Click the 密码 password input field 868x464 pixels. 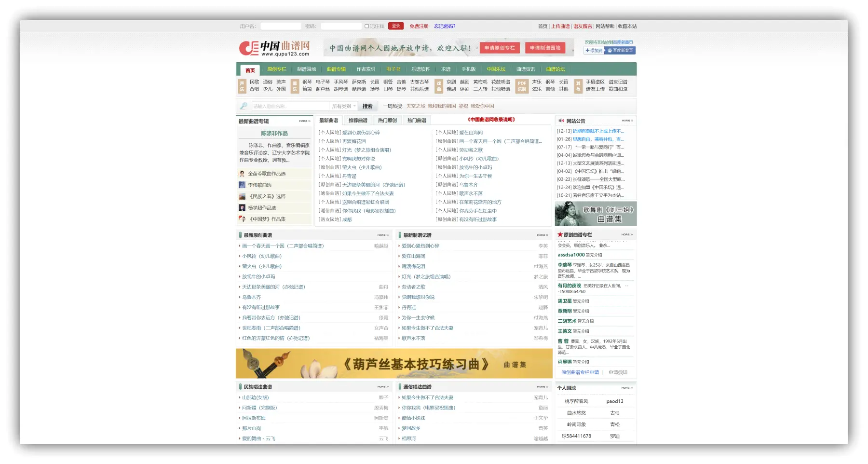(x=341, y=27)
